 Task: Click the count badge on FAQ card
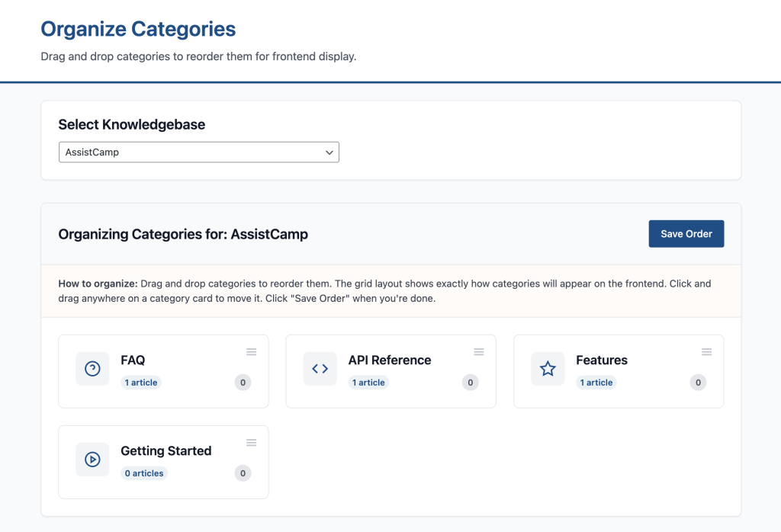pos(243,383)
